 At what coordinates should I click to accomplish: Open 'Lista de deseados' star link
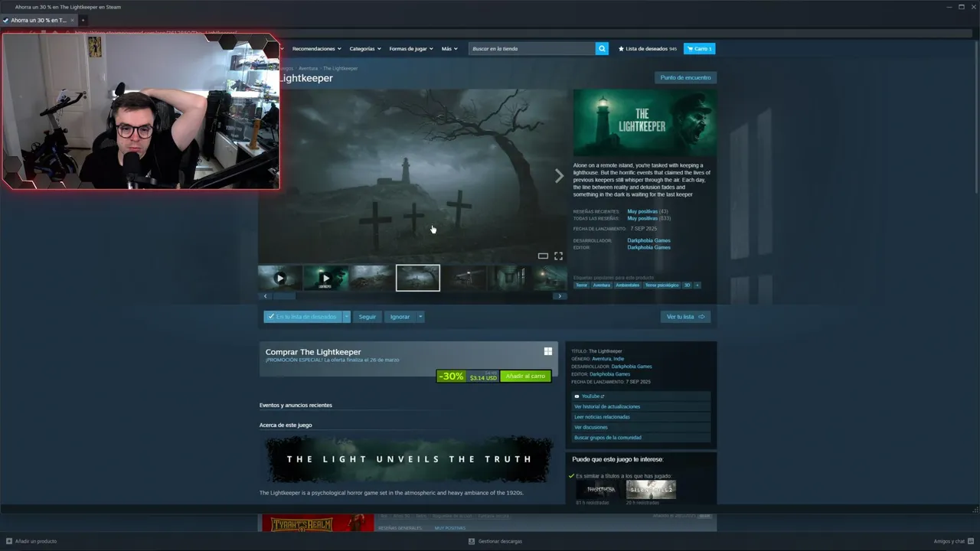click(x=648, y=48)
